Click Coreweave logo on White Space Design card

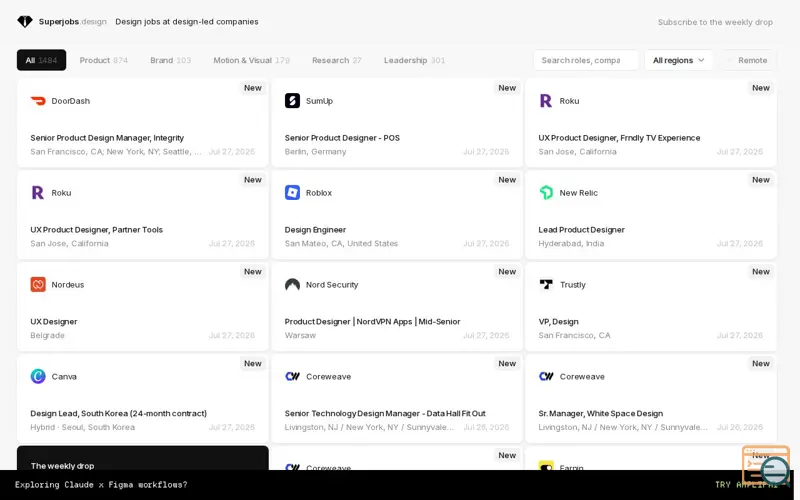click(546, 377)
